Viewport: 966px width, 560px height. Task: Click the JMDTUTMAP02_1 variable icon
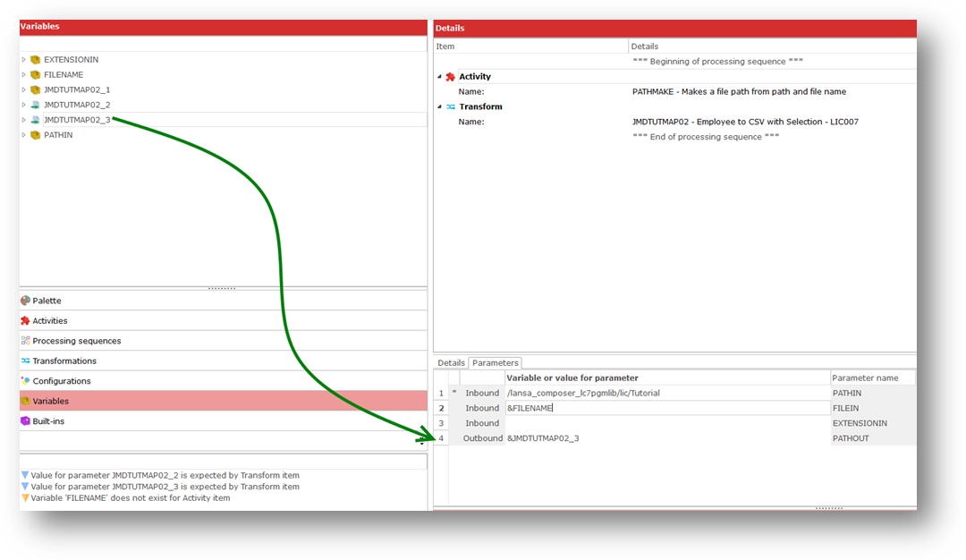pos(35,90)
